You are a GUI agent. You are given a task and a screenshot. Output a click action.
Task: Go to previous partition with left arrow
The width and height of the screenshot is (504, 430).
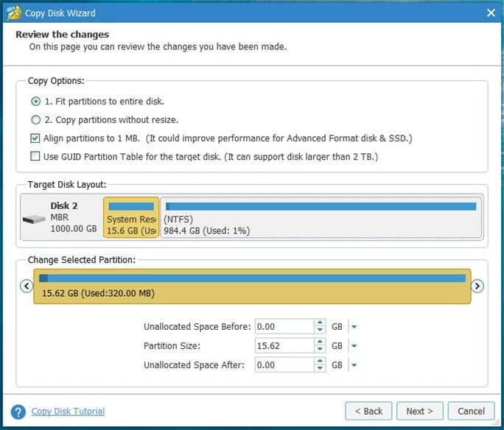(x=27, y=286)
